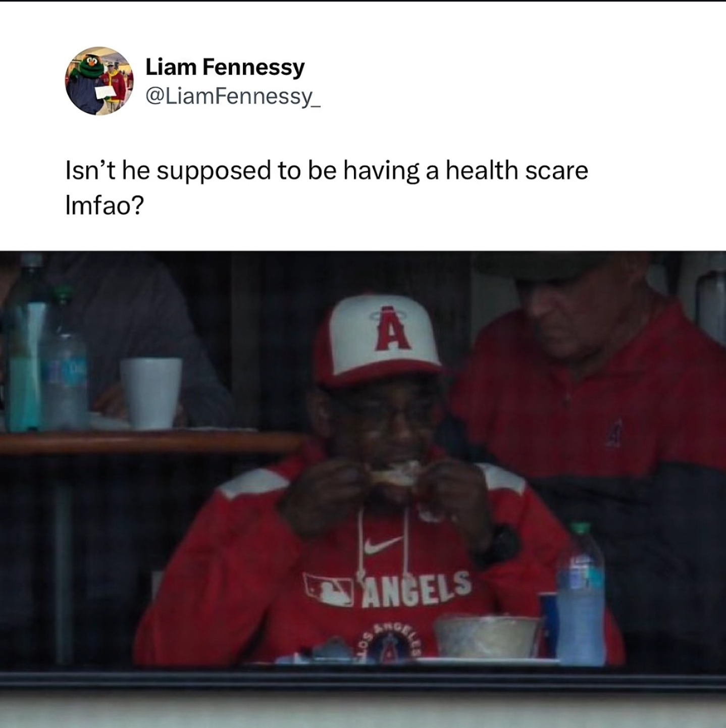
Task: Click the Liam Fennessy display name
Action: pyautogui.click(x=225, y=67)
